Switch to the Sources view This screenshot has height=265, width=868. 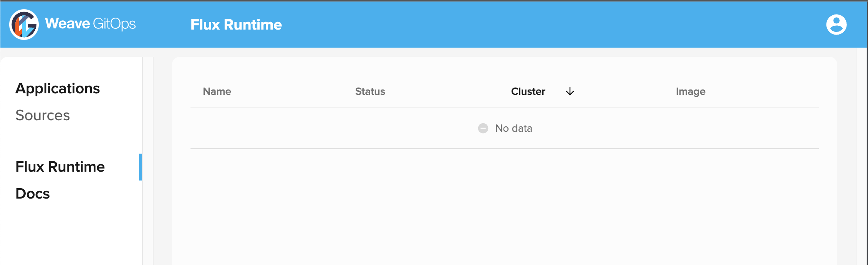point(43,115)
